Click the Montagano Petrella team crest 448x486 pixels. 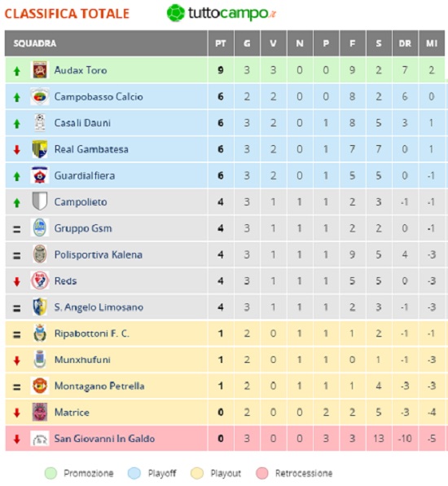[x=40, y=386]
